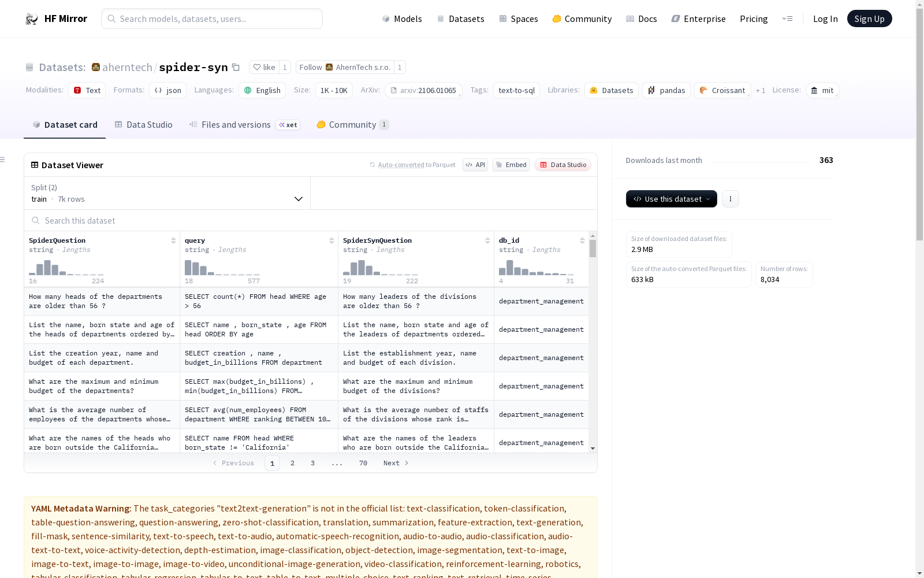924x578 pixels.
Task: Open the arxiv:2106.01065 tag
Action: (x=423, y=90)
